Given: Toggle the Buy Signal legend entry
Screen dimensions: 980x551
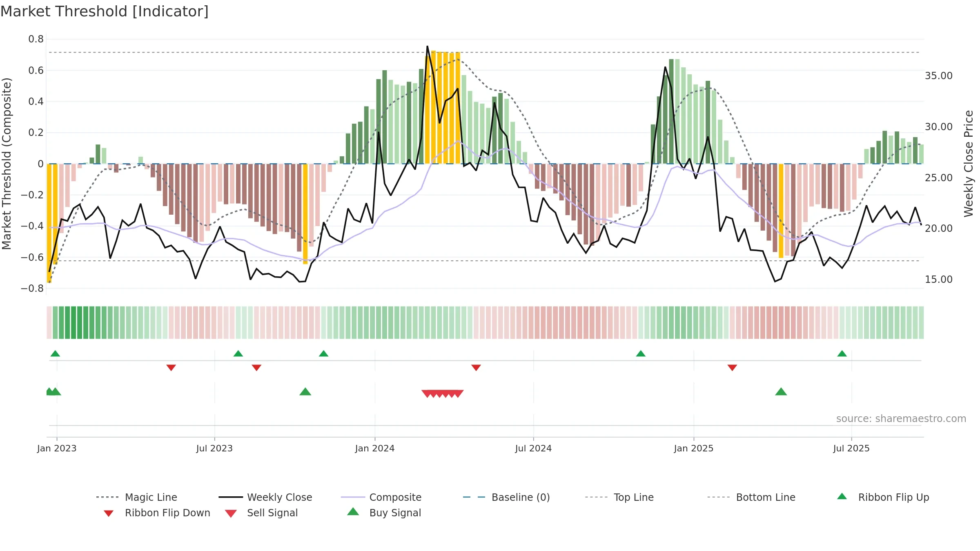Looking at the screenshot, I should pos(384,513).
